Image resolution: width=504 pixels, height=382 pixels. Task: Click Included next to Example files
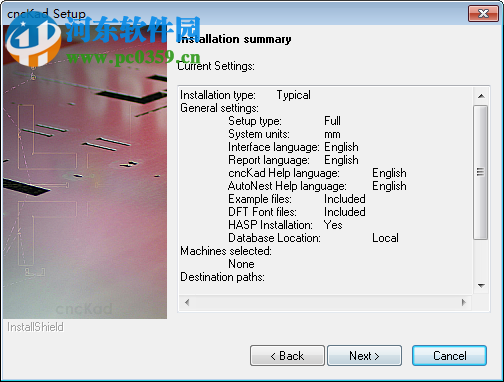pos(345,199)
